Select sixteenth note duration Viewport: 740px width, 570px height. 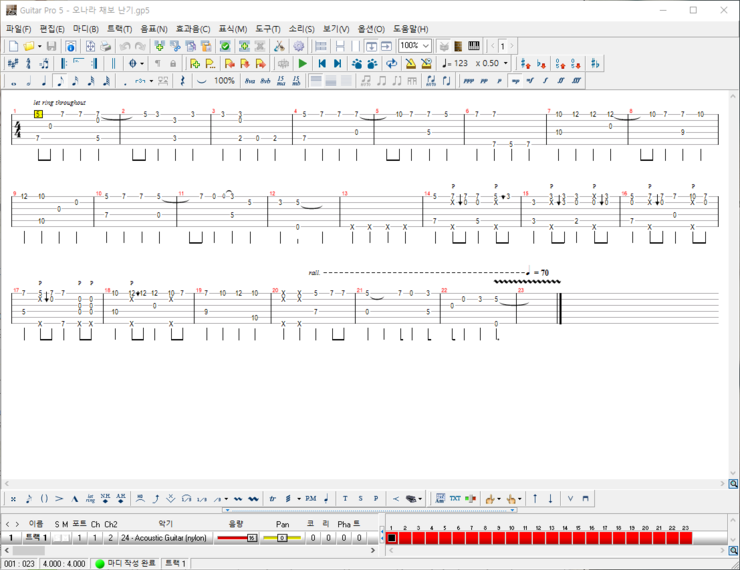[75, 81]
